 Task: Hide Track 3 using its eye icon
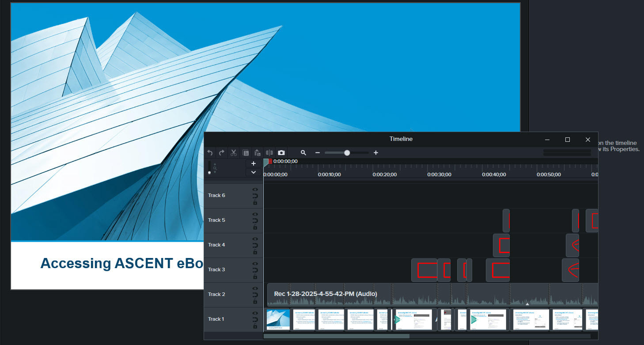[255, 264]
